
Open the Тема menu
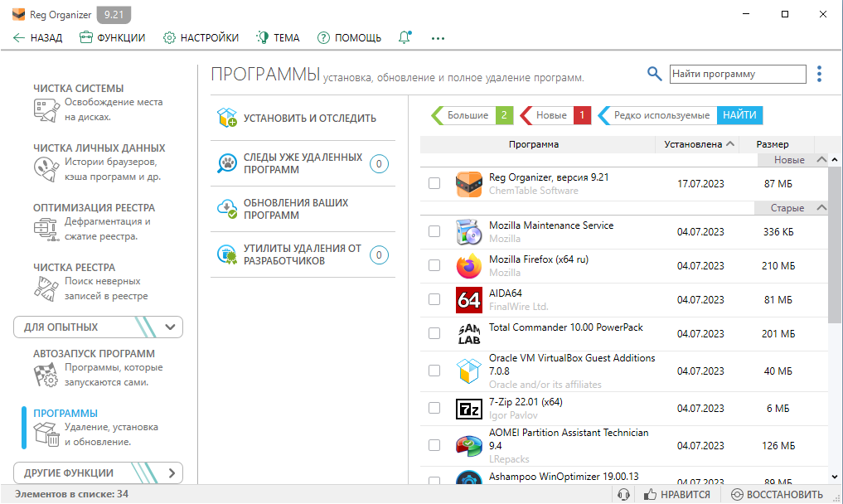click(278, 37)
